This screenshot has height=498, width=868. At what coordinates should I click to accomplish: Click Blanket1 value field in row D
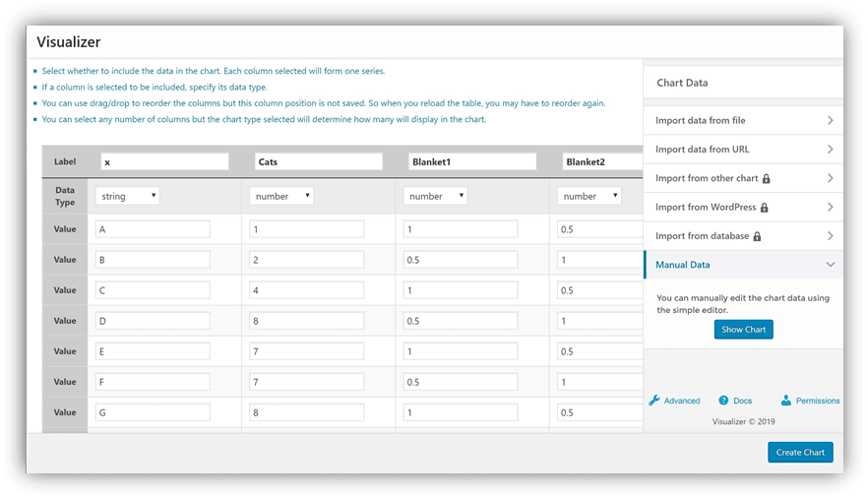click(460, 321)
